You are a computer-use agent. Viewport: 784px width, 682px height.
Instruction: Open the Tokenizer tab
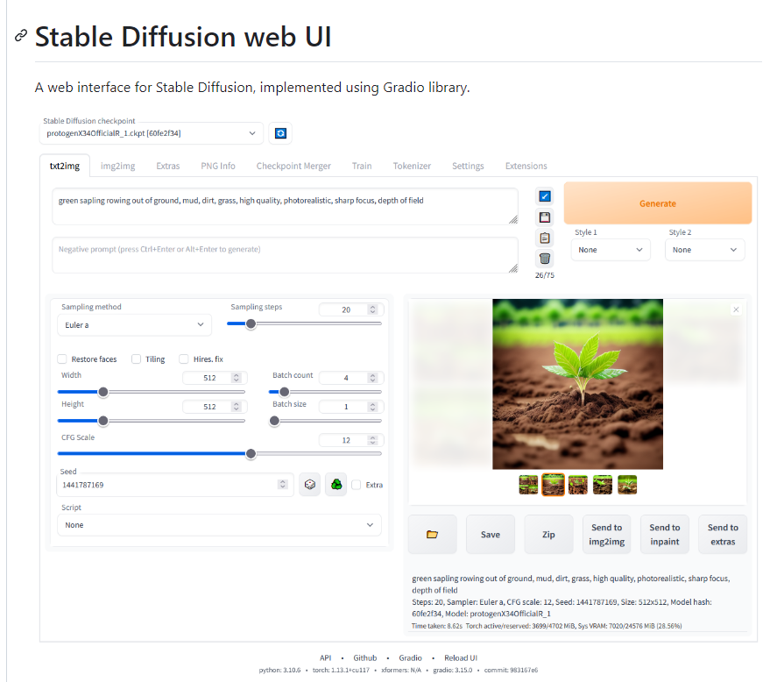pos(412,166)
